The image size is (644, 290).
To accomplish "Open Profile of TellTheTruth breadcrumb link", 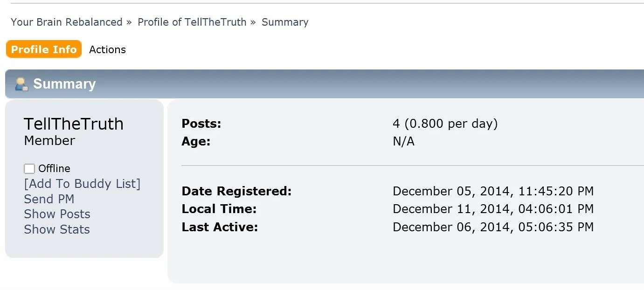I will tap(192, 22).
